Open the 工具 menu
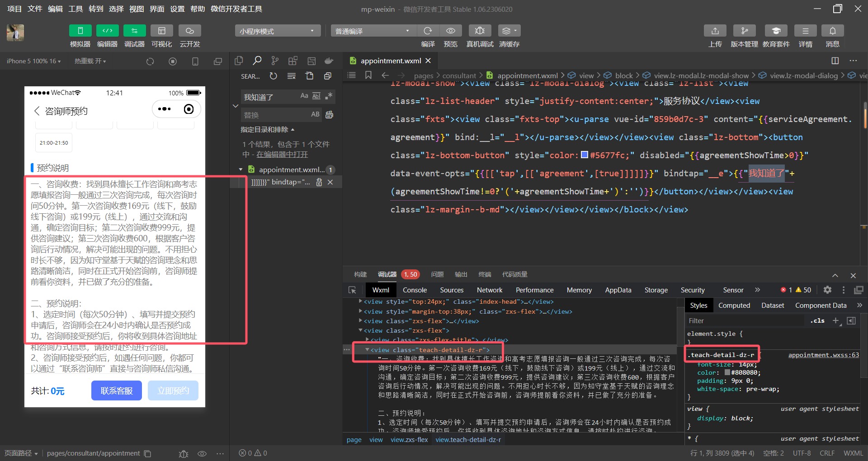This screenshot has height=461, width=868. [x=75, y=9]
